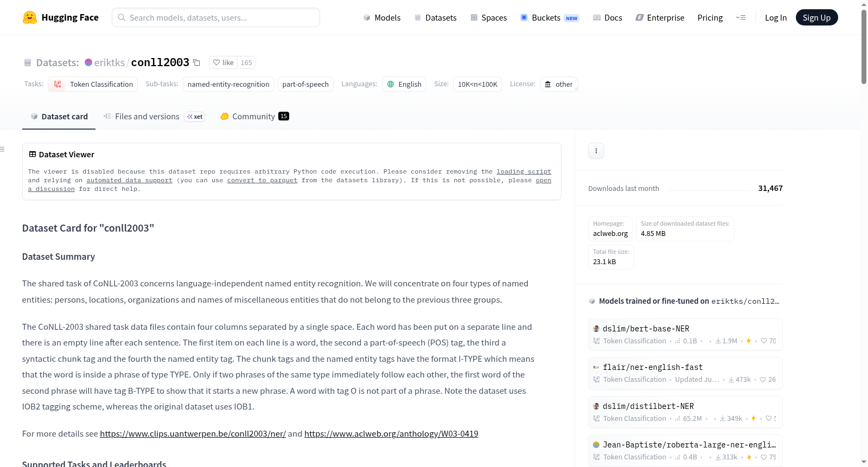Click the Dataset Summary heading
The height and width of the screenshot is (467, 868).
click(59, 257)
